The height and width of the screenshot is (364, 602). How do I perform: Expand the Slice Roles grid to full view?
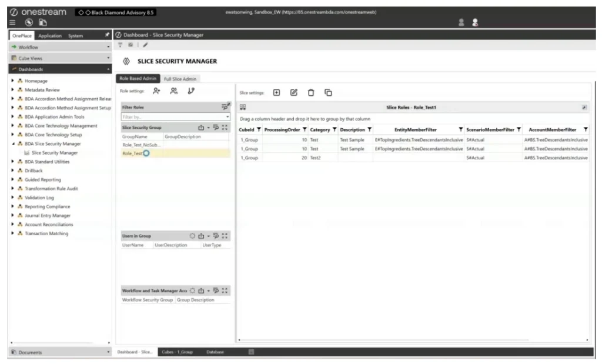click(584, 108)
